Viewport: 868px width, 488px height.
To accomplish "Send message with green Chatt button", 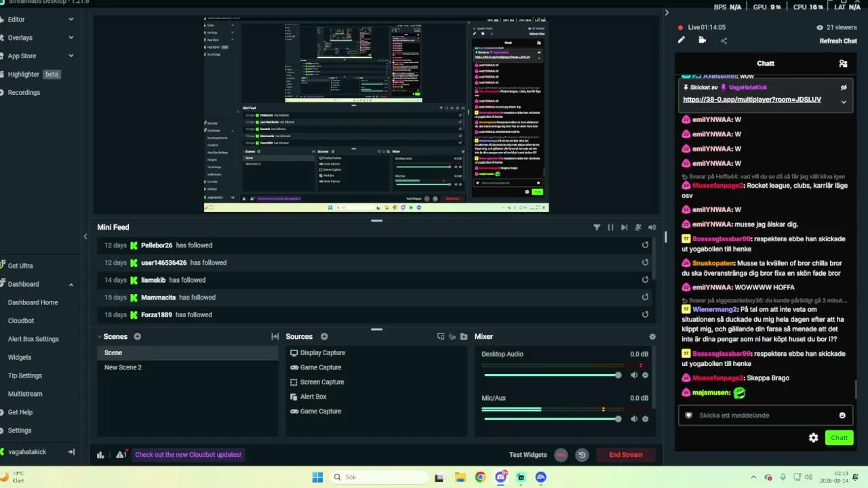I will pyautogui.click(x=840, y=438).
